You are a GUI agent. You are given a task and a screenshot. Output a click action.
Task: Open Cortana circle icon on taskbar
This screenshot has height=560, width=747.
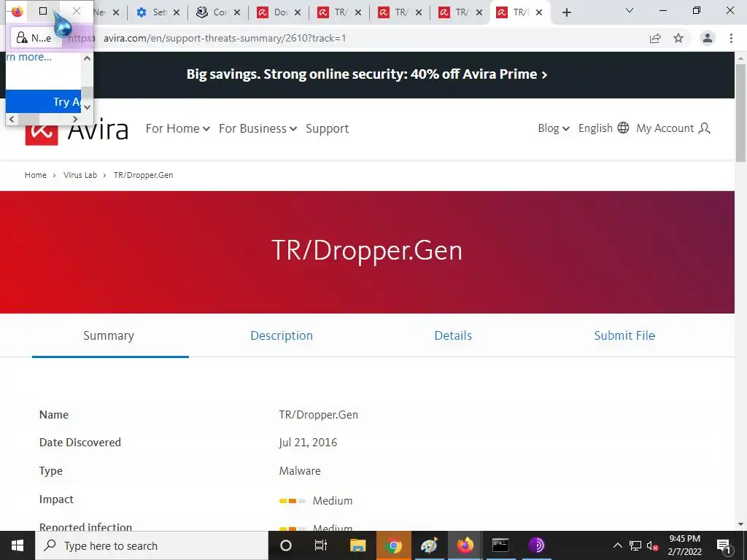(286, 545)
